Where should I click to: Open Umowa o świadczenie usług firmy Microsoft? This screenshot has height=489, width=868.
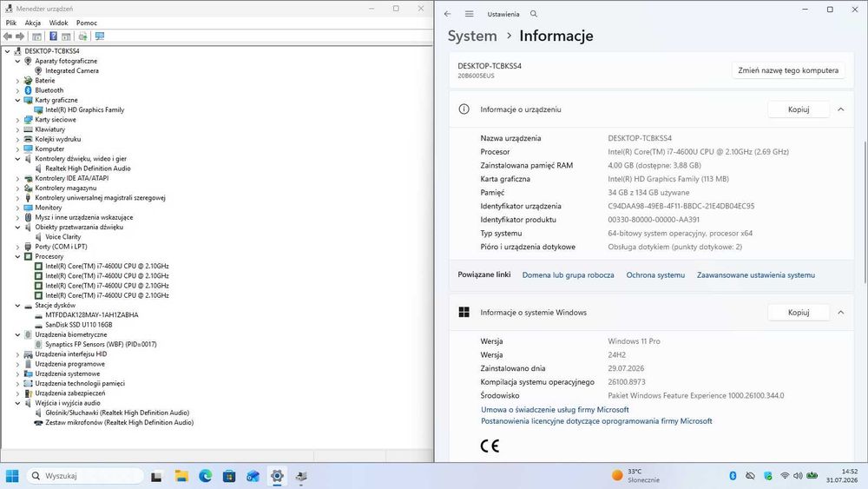click(555, 410)
